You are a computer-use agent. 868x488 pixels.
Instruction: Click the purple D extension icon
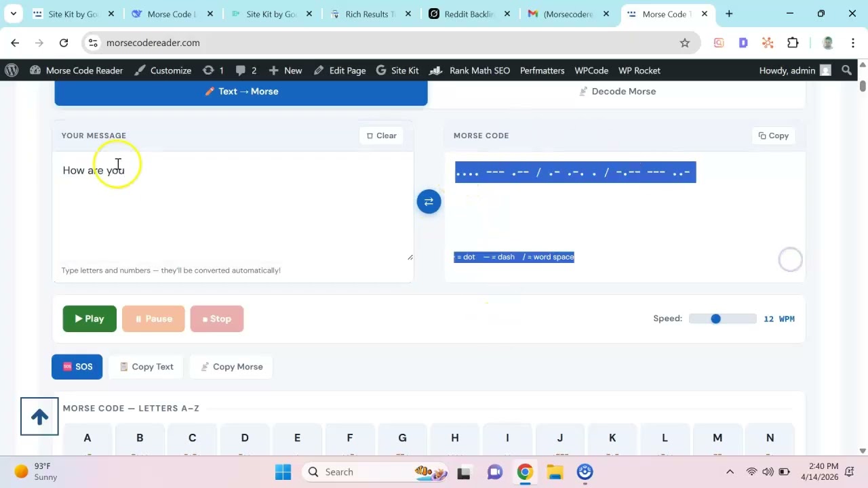coord(743,43)
